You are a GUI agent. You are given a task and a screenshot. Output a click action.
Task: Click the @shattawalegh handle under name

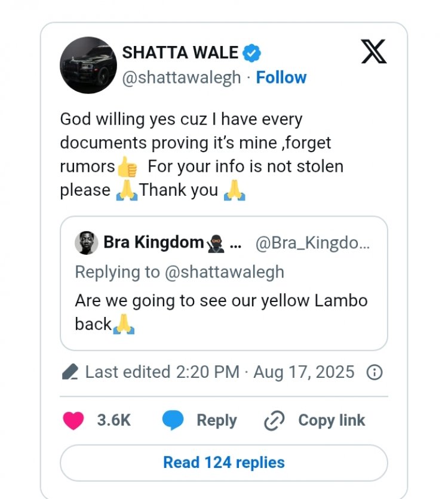coord(182,78)
